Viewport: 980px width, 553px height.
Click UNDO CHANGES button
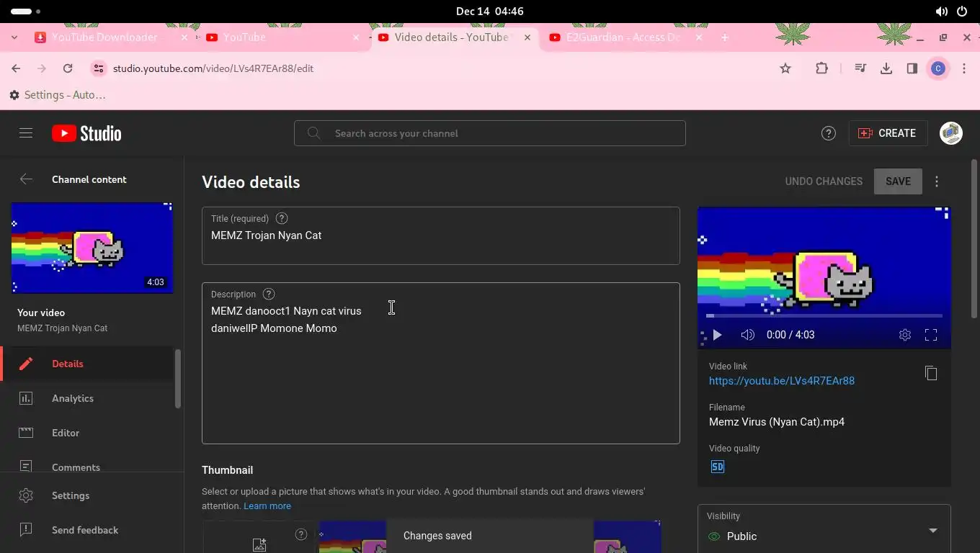[x=824, y=181]
